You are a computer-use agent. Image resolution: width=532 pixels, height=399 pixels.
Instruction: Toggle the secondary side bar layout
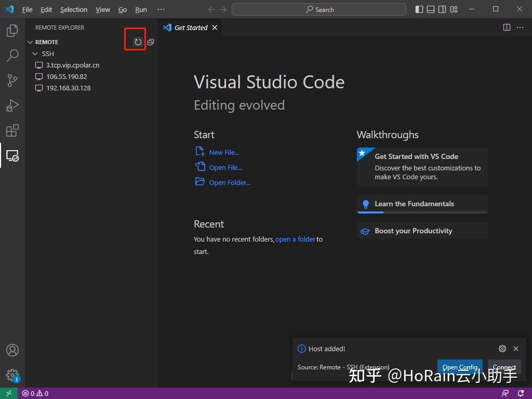pos(442,9)
